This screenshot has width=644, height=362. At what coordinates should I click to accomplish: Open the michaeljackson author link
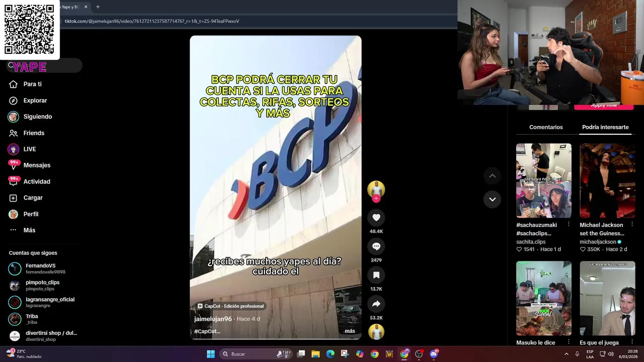(x=598, y=242)
